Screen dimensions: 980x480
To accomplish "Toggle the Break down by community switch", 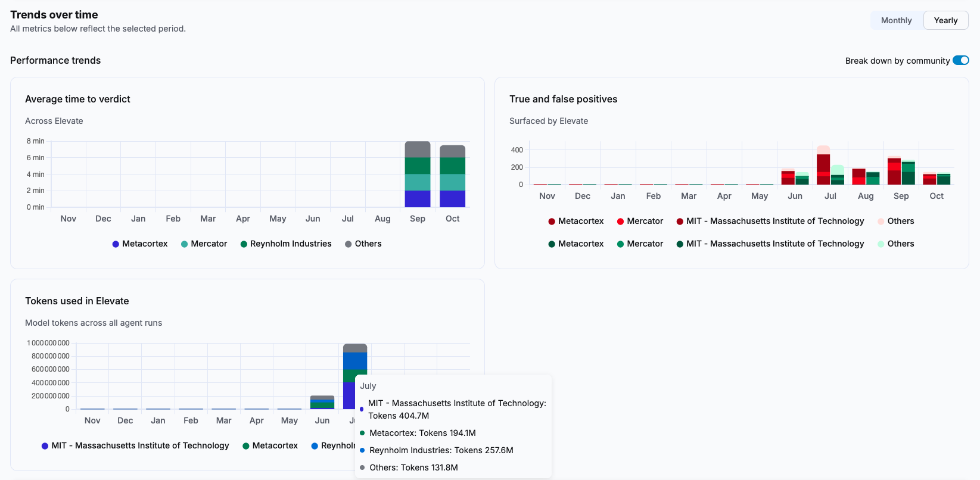I will coord(961,60).
